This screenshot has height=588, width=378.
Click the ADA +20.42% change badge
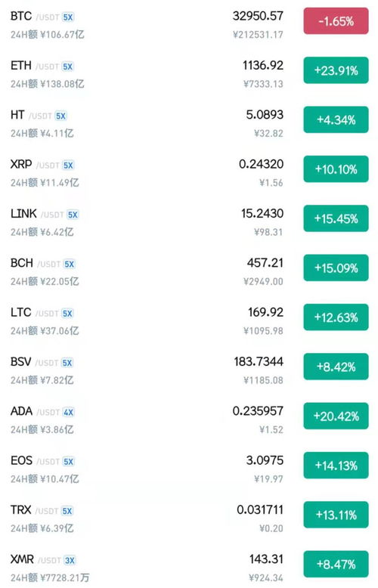pyautogui.click(x=336, y=416)
